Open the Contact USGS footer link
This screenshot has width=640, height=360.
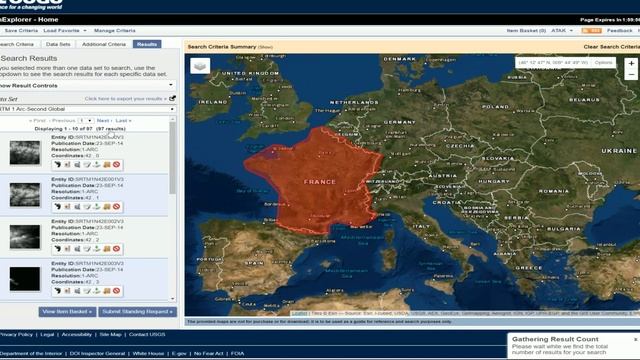click(147, 334)
